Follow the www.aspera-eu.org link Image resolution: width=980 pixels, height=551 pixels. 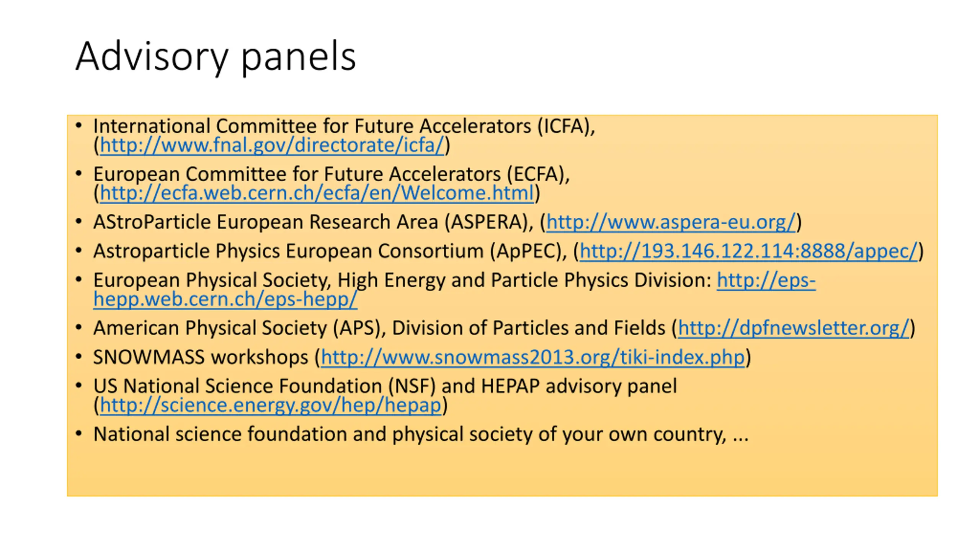pos(671,222)
